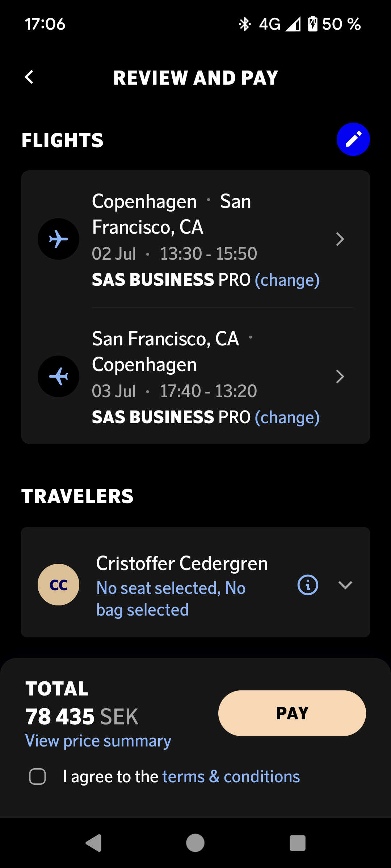Tap the CC traveler avatar

[x=58, y=585]
